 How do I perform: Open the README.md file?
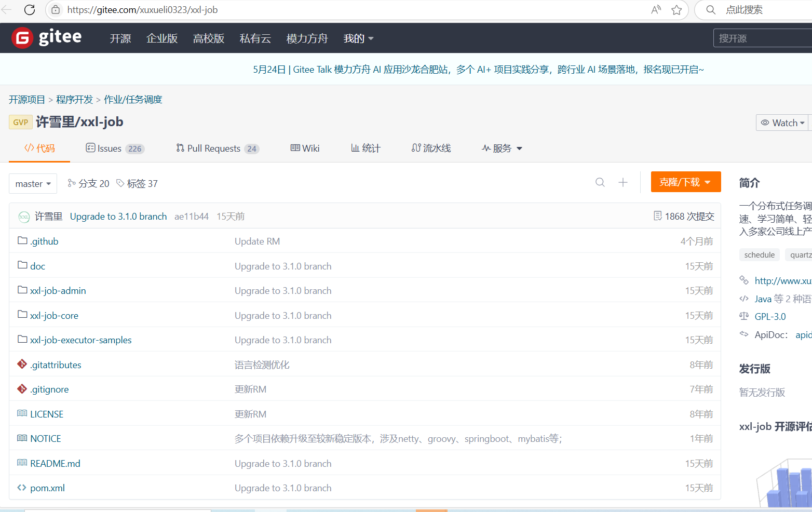[x=55, y=463]
